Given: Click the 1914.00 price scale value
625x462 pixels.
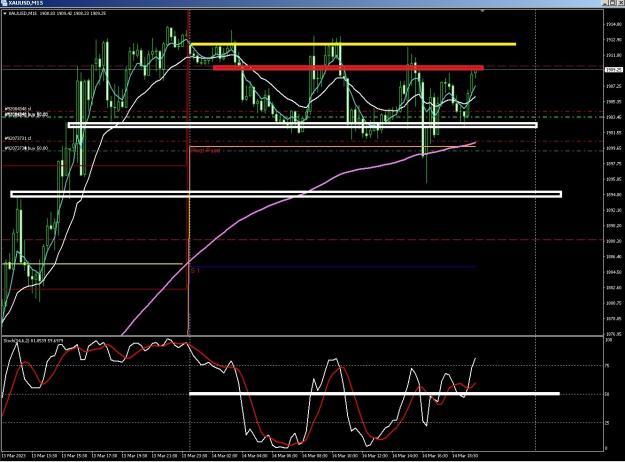Looking at the screenshot, I should [x=613, y=24].
